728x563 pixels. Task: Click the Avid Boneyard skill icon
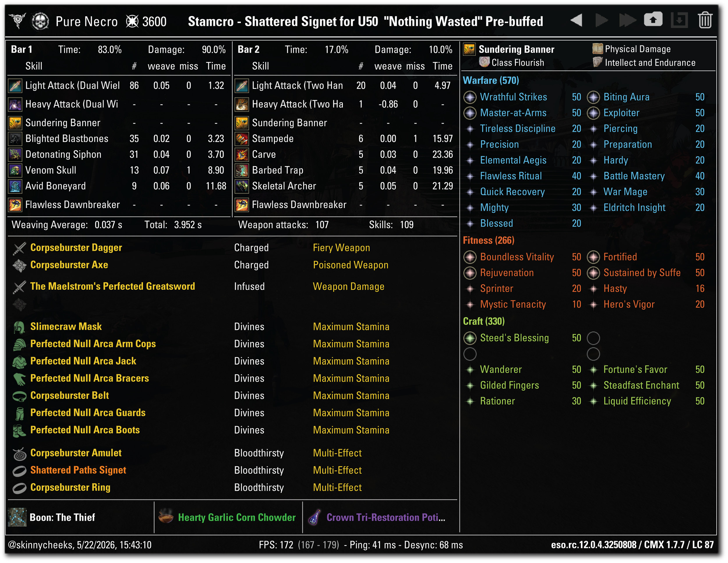tap(15, 186)
